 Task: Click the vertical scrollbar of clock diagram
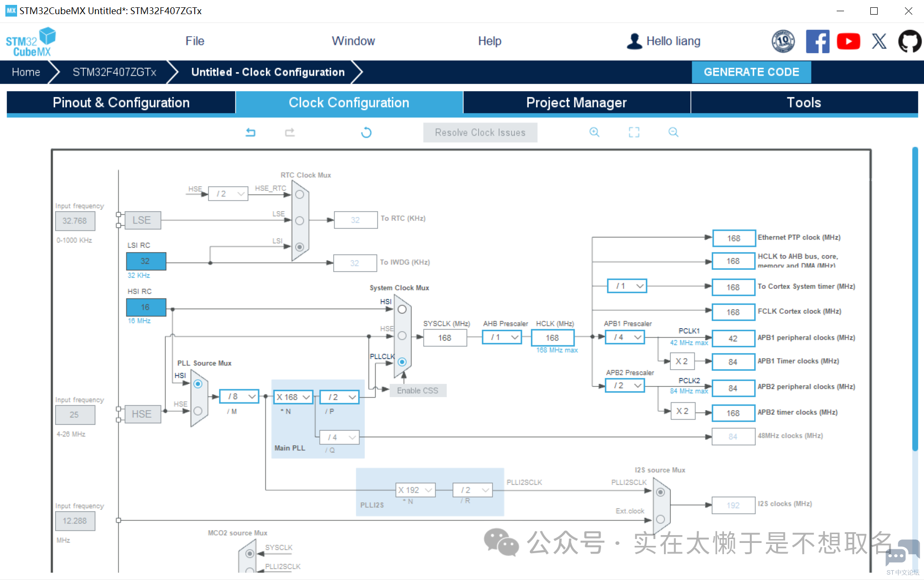(915, 300)
